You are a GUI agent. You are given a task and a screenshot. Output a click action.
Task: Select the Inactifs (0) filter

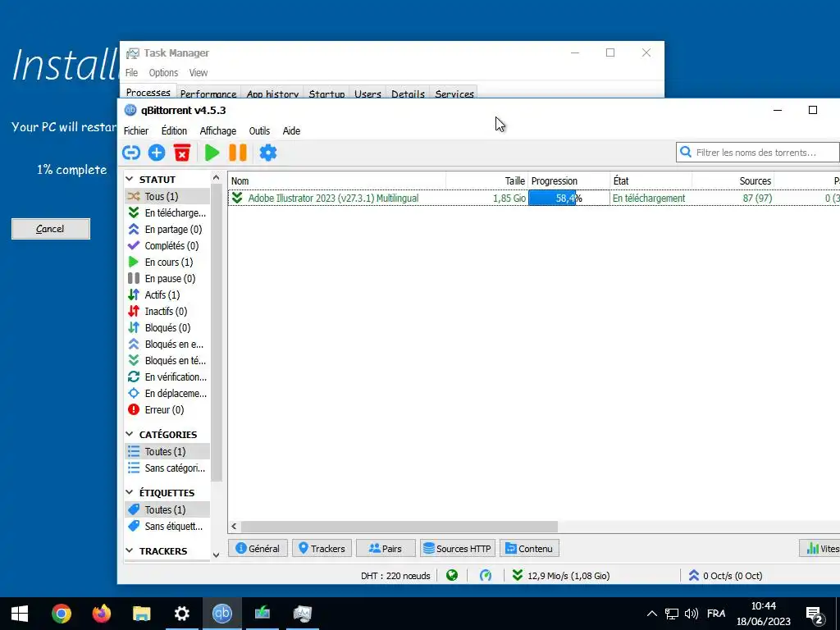pyautogui.click(x=167, y=311)
